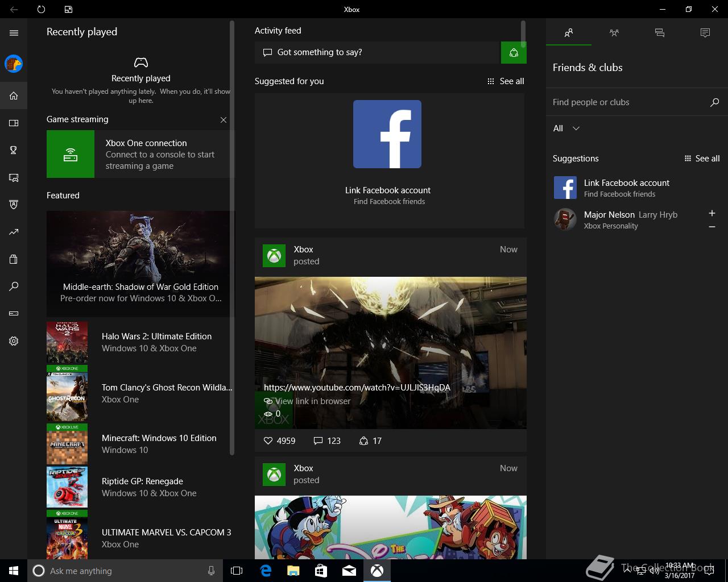Image resolution: width=728 pixels, height=582 pixels.
Task: Dismiss the Game streaming section
Action: [224, 120]
